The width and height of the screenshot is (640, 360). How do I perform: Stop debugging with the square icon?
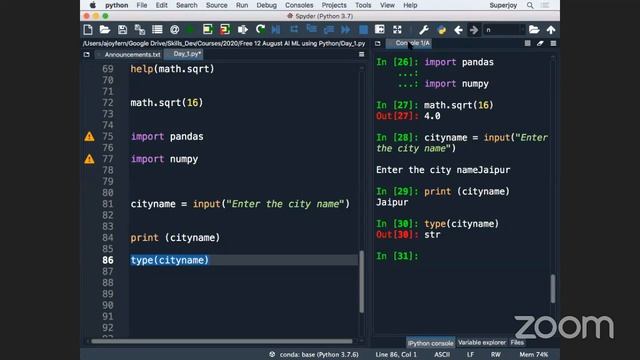tap(363, 30)
